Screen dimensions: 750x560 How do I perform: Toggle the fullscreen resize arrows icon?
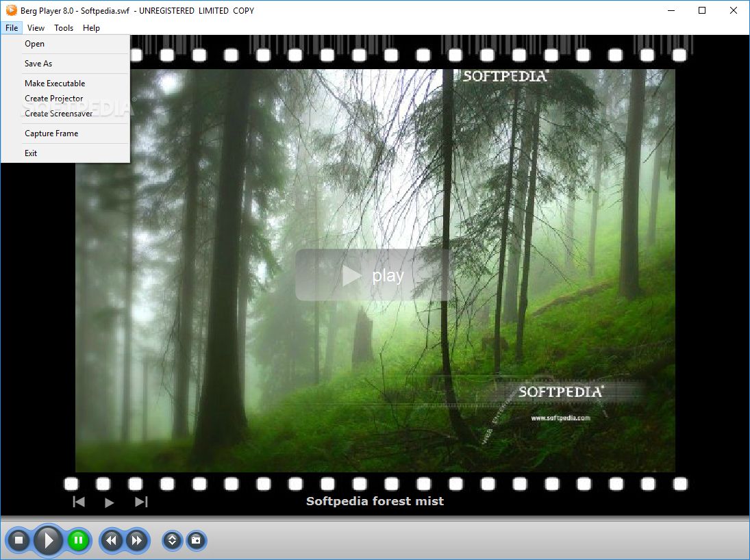click(x=172, y=540)
